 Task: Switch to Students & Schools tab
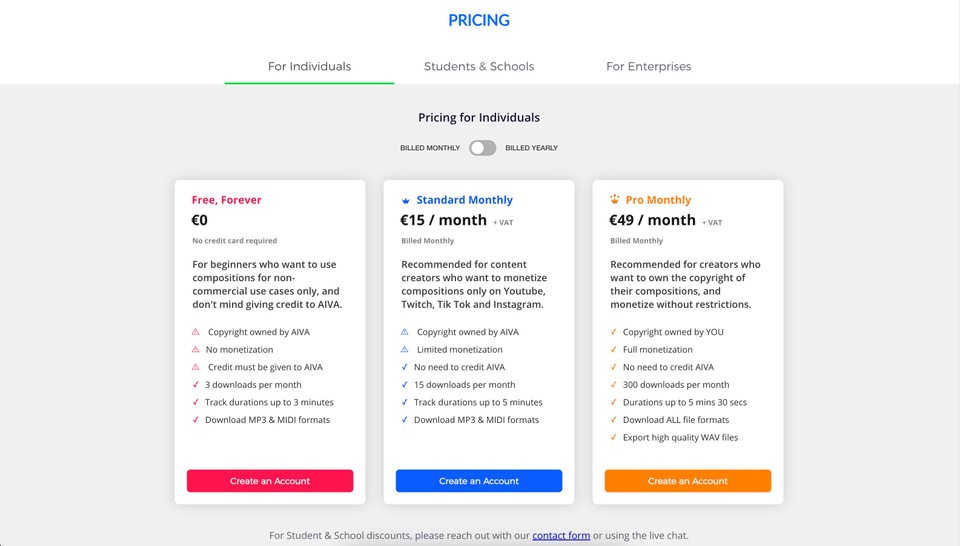click(479, 66)
